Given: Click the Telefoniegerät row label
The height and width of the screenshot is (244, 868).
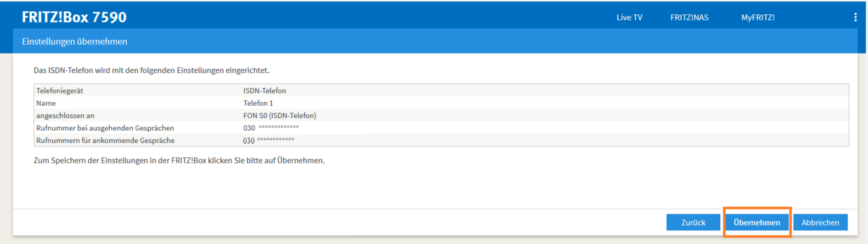Looking at the screenshot, I should [x=60, y=90].
